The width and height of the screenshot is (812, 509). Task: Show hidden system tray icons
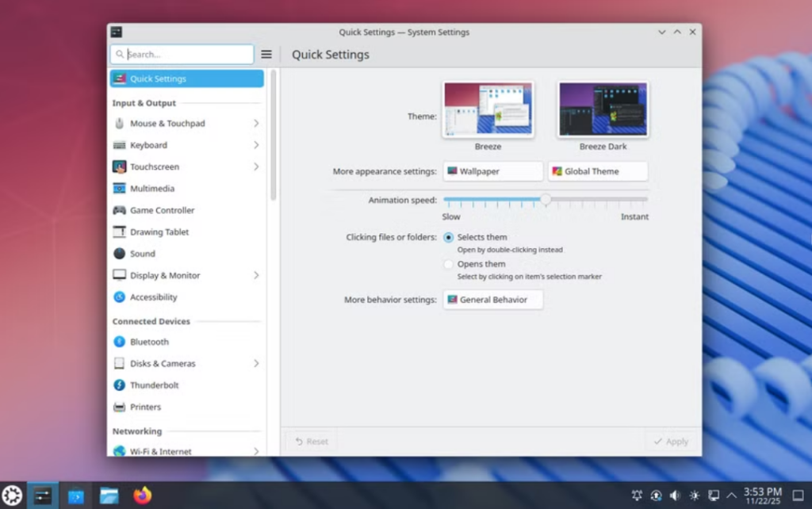(732, 495)
